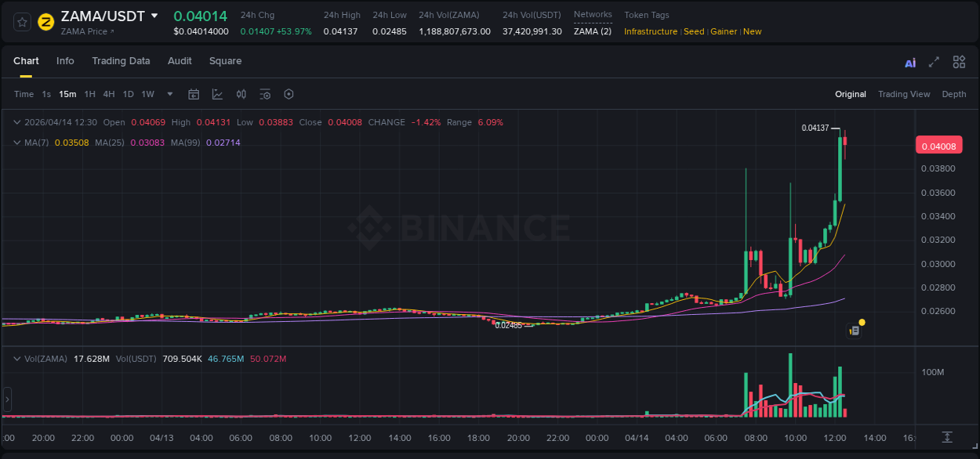Open the extra intervals dropdown arrow

[x=169, y=94]
